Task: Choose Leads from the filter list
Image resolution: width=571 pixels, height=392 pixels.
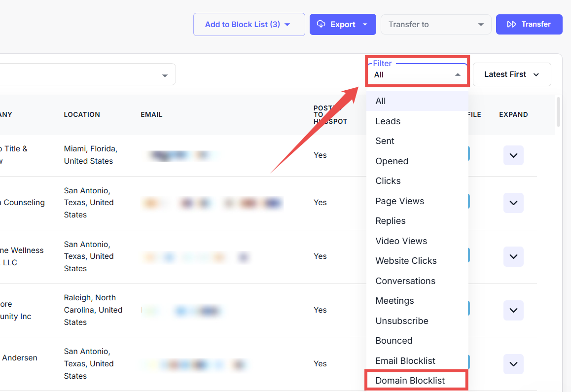Action: click(388, 121)
